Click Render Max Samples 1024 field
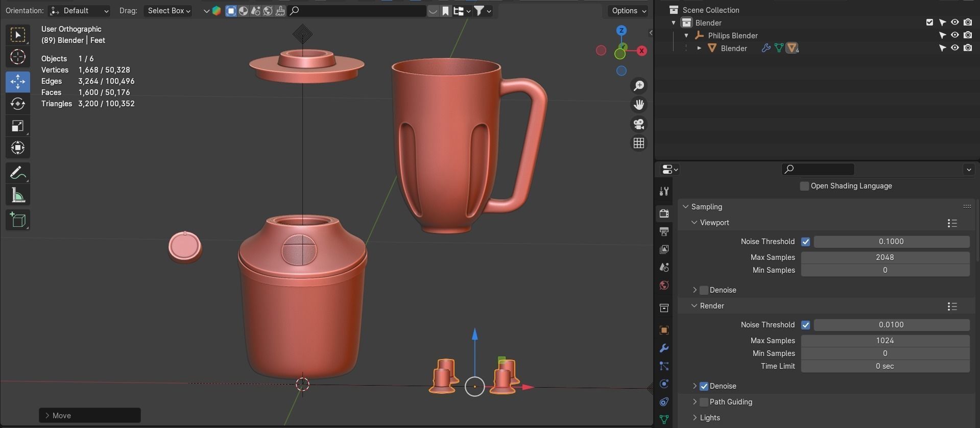 (x=885, y=341)
